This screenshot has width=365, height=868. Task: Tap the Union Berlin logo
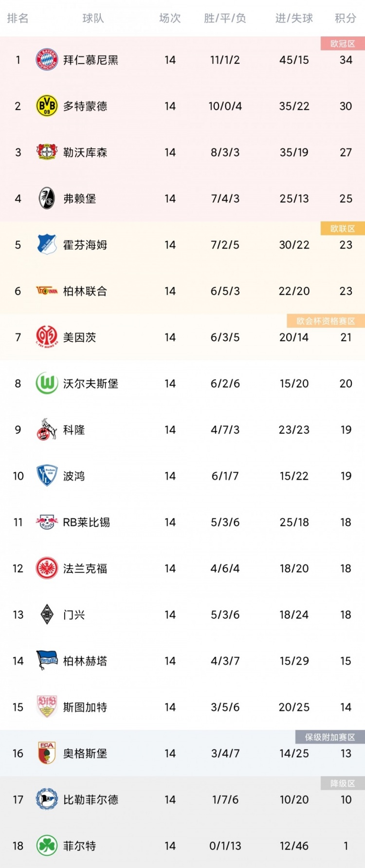[x=47, y=291]
